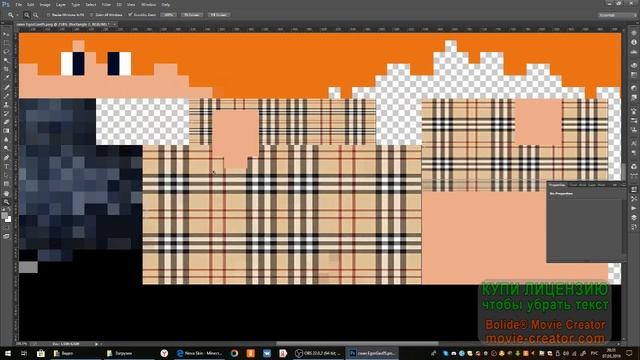640x360 pixels.
Task: Select the Eraser tool
Action: tap(6, 122)
